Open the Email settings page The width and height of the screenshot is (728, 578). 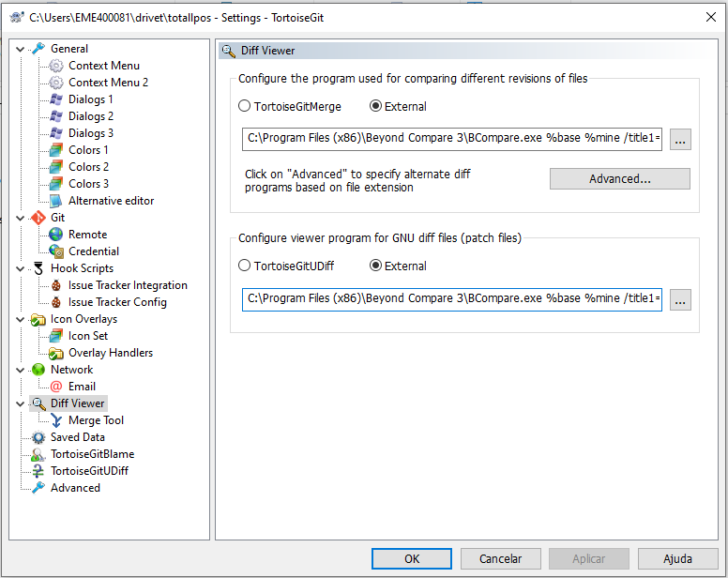pyautogui.click(x=82, y=387)
